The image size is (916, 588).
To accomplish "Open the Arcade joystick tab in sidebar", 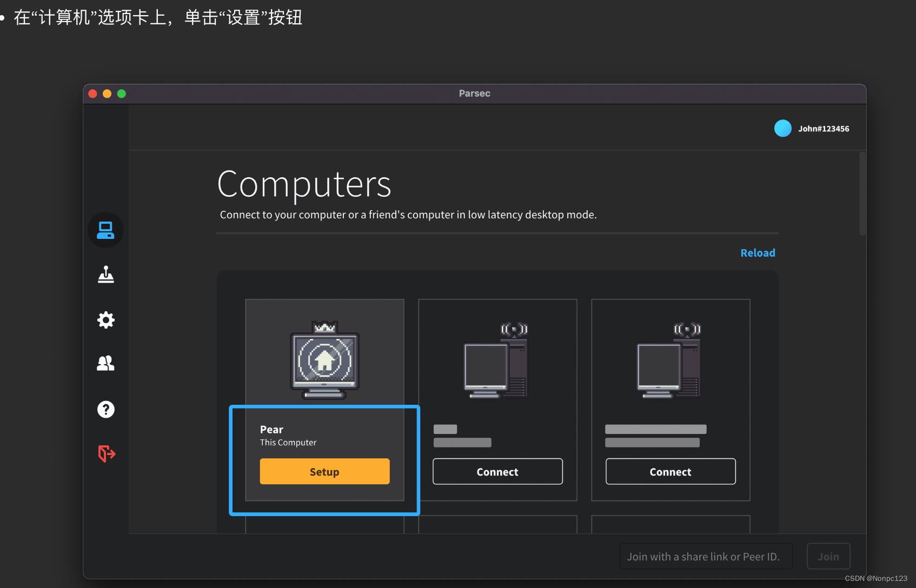I will point(105,275).
